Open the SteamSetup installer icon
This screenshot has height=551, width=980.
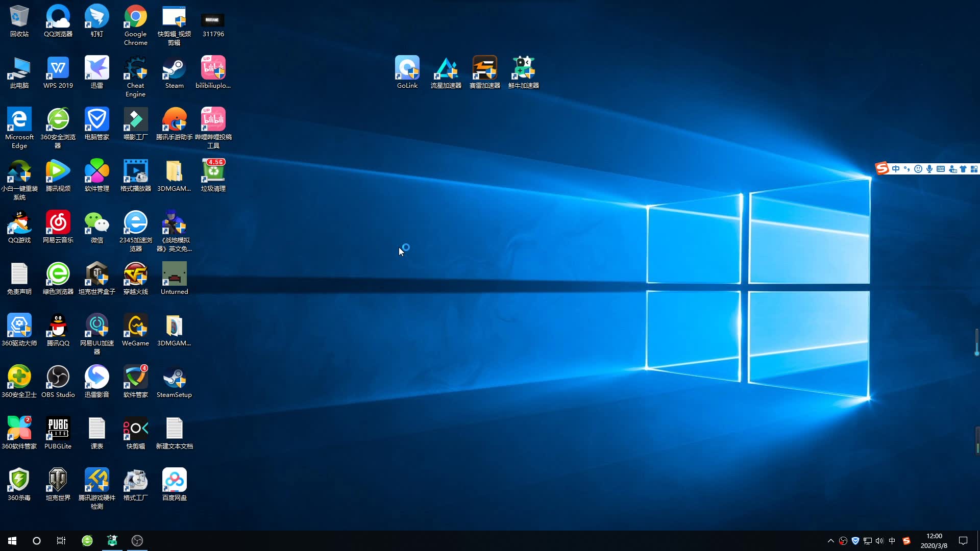[x=175, y=382]
